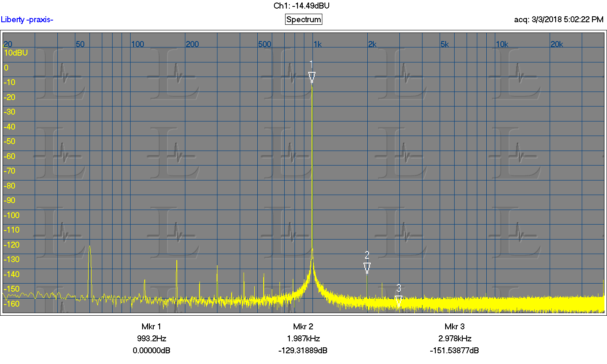This screenshot has width=607, height=364.
Task: Select marker 3 triangle near 3k
Action: pos(399,300)
